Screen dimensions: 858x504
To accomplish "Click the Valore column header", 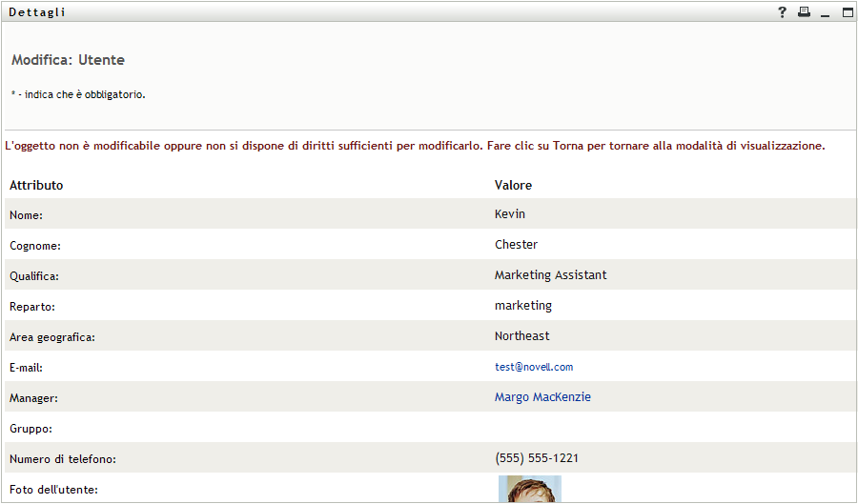I will tap(513, 185).
